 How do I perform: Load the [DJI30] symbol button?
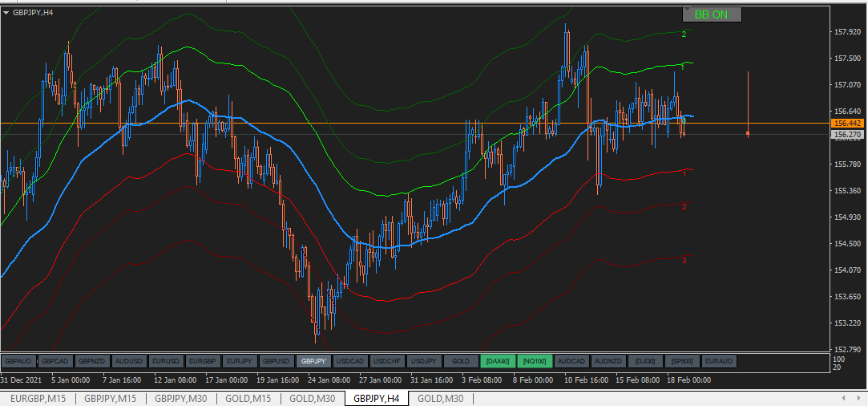645,362
